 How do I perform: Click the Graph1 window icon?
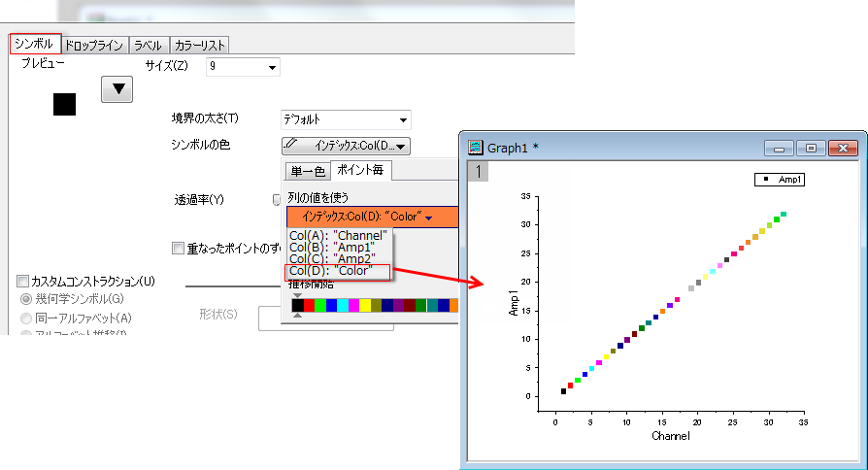[475, 148]
